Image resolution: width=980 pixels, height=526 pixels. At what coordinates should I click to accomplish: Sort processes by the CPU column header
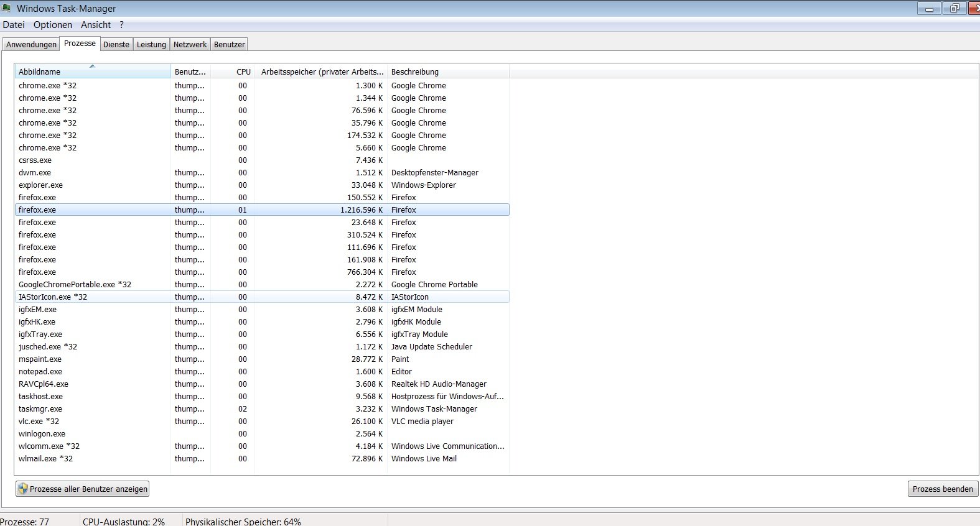[243, 72]
